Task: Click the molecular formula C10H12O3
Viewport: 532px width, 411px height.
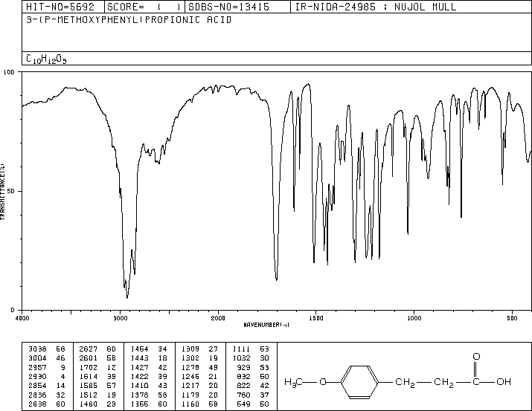Action: [46, 59]
